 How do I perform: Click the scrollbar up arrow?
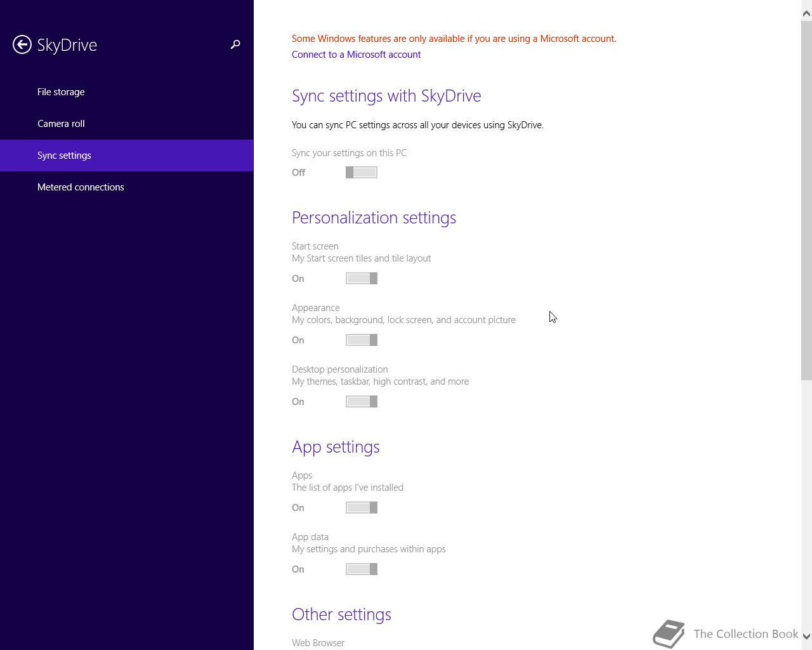click(x=806, y=13)
